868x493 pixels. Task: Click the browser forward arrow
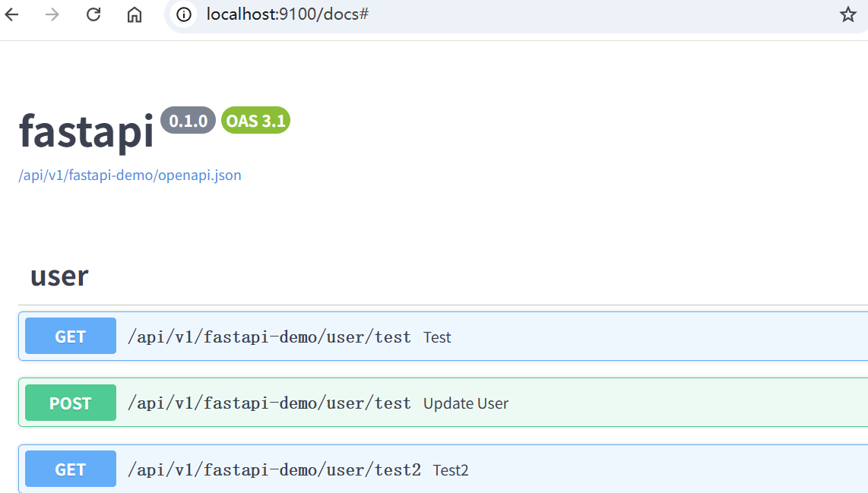pos(52,14)
